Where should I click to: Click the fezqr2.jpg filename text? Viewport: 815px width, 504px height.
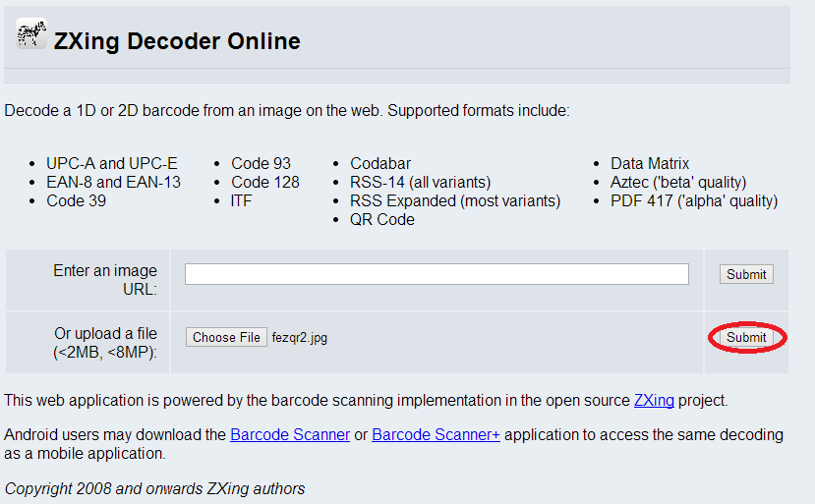pyautogui.click(x=300, y=337)
